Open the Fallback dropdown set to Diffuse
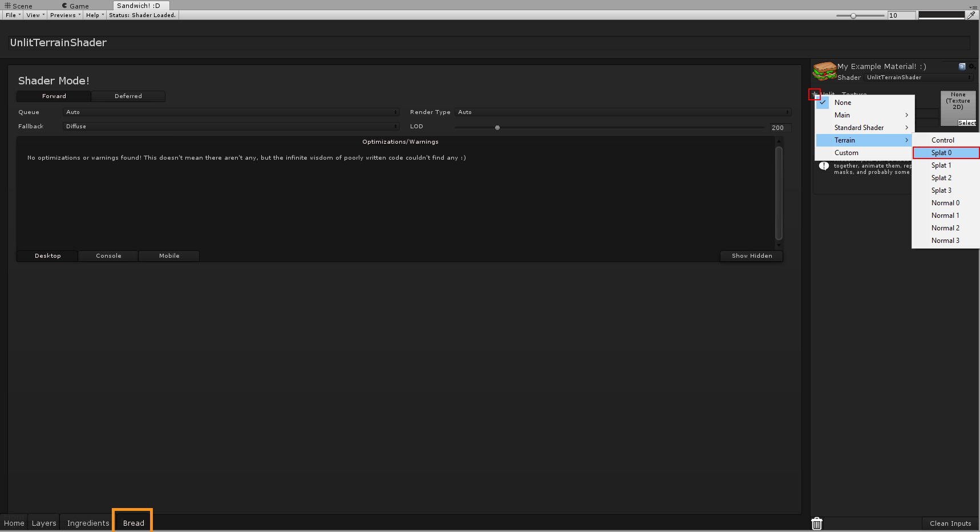Image resolution: width=980 pixels, height=532 pixels. tap(231, 127)
